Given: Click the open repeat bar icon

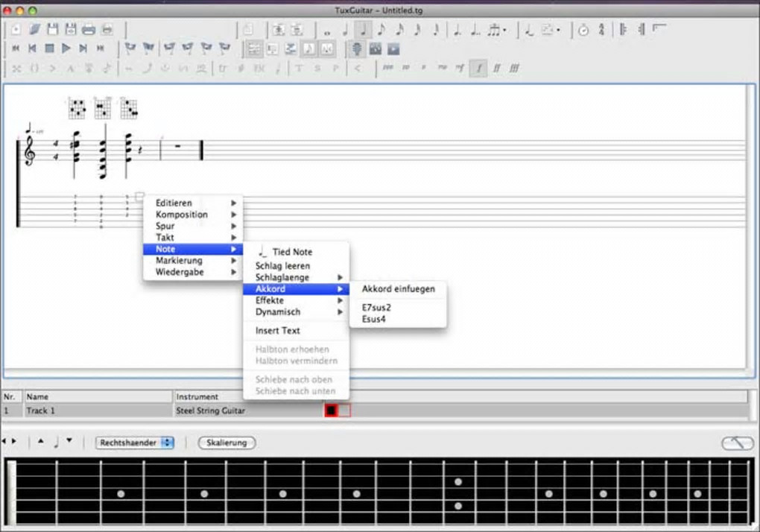Looking at the screenshot, I should coord(623,30).
